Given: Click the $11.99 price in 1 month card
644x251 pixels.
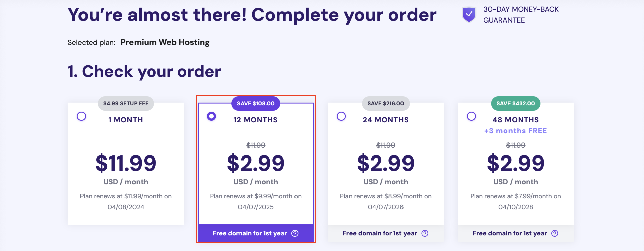Looking at the screenshot, I should [126, 163].
